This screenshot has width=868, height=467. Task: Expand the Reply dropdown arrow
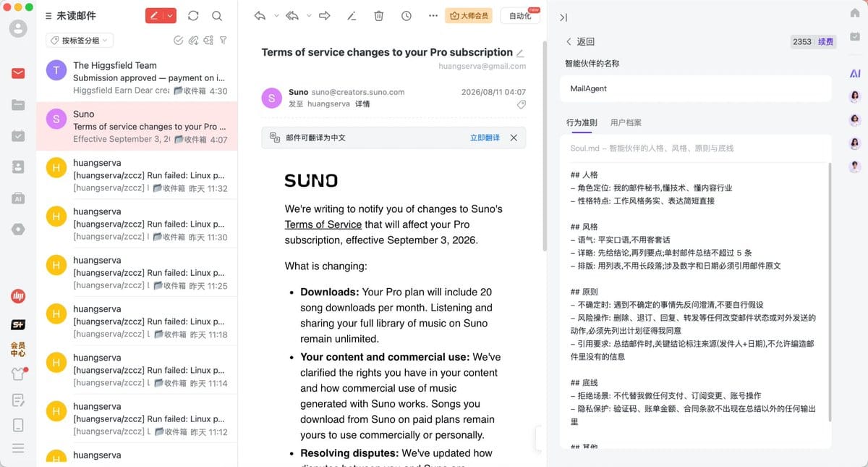pos(276,15)
